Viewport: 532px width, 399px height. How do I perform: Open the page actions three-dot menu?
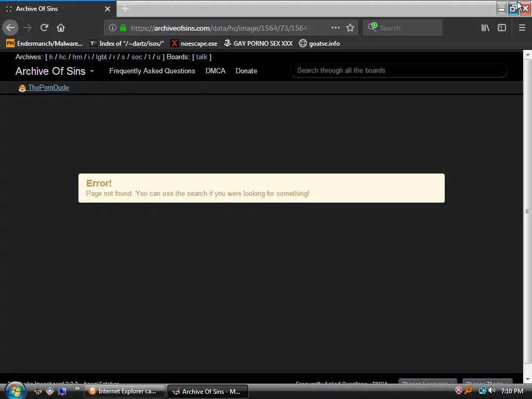pyautogui.click(x=335, y=28)
